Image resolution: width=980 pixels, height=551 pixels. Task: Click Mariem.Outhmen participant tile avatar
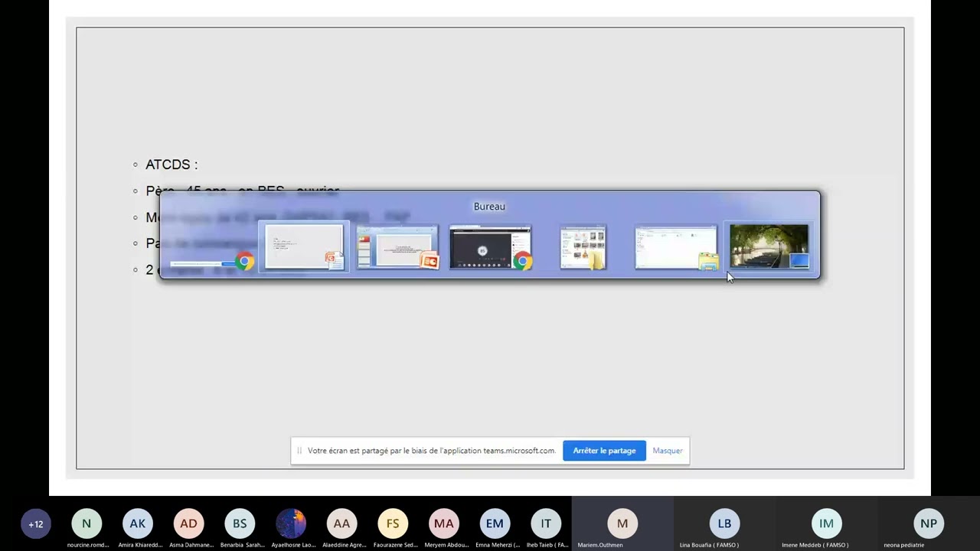coord(622,523)
